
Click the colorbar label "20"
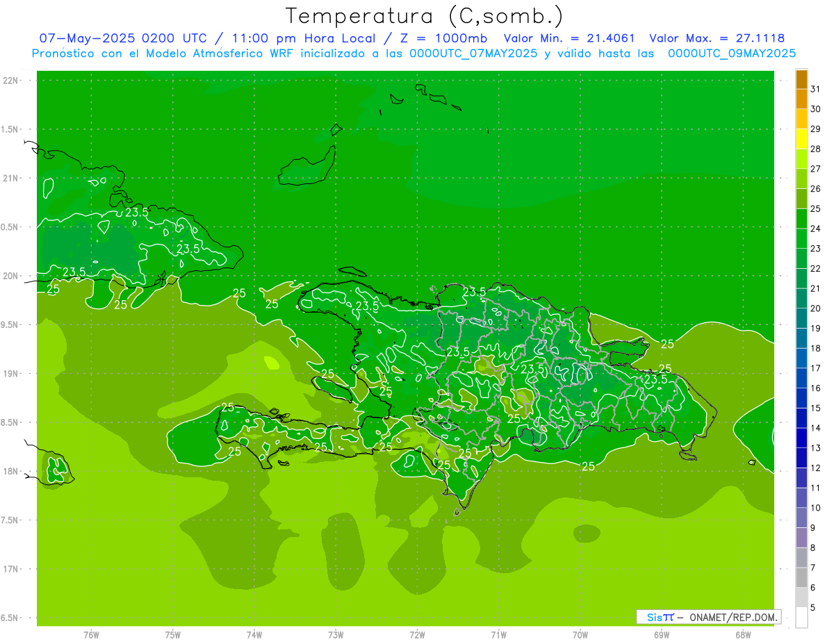click(816, 308)
